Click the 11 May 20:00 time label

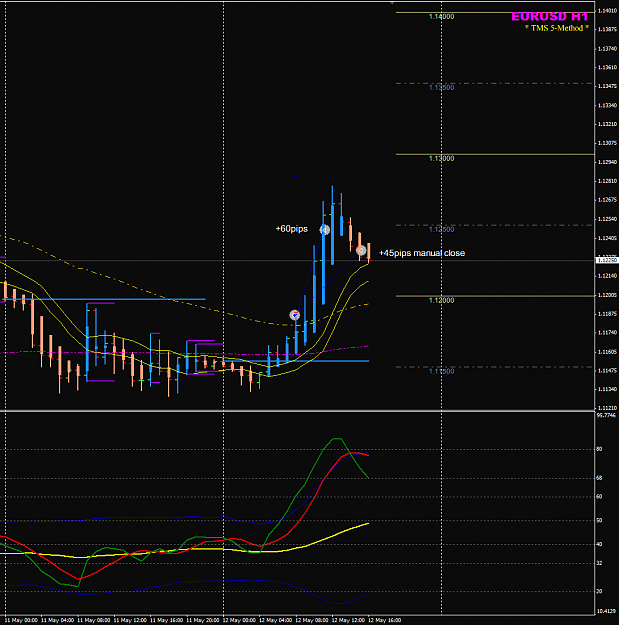coord(203,620)
